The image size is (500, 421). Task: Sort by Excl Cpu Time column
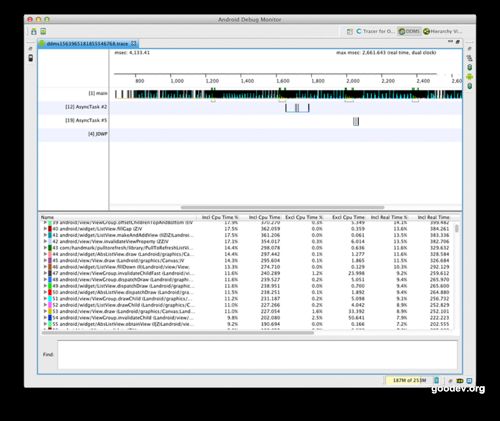point(348,217)
